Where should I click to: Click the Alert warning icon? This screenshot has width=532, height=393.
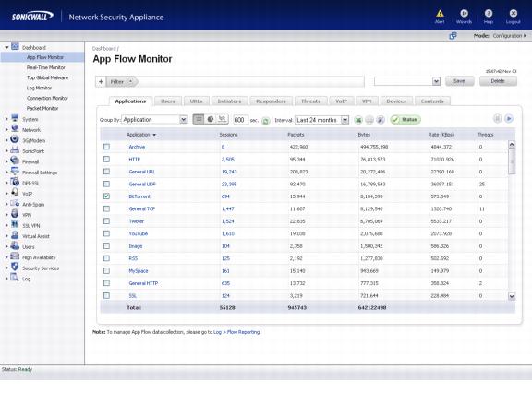440,14
